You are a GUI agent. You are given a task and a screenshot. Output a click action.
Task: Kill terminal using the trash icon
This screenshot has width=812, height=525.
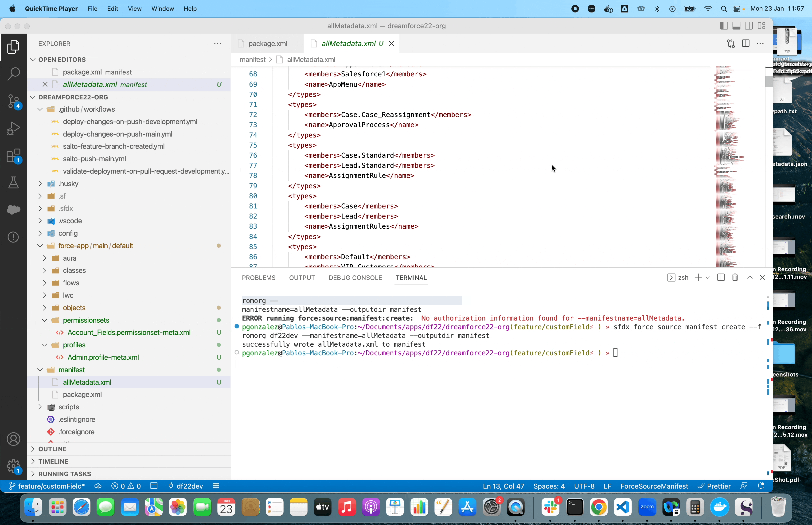point(735,278)
